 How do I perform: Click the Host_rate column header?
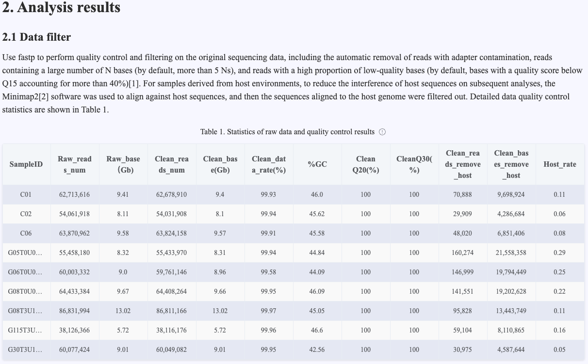560,164
